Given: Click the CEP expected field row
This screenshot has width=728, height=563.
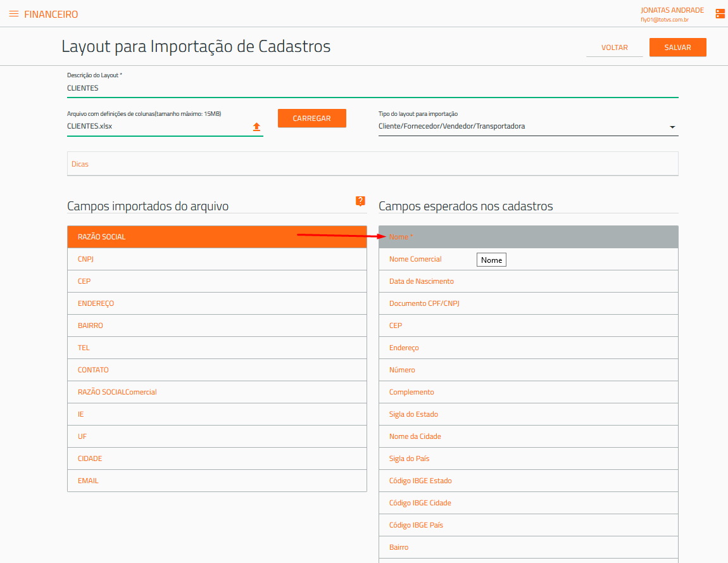Looking at the screenshot, I should [x=529, y=326].
